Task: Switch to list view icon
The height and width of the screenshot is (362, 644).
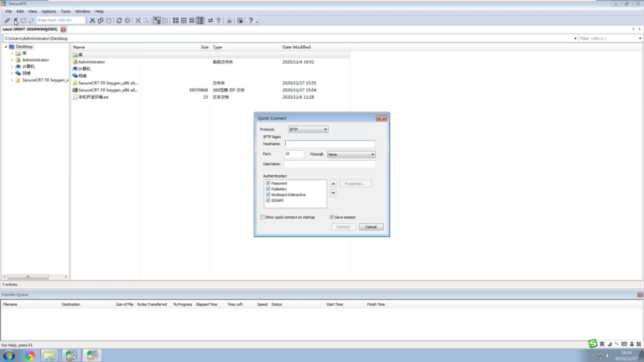Action: pos(192,20)
